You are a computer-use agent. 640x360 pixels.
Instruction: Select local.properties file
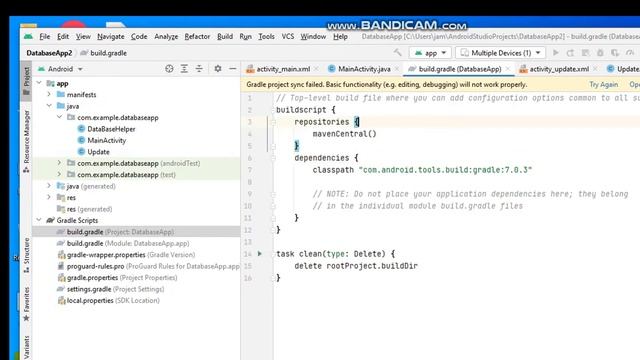click(108, 300)
